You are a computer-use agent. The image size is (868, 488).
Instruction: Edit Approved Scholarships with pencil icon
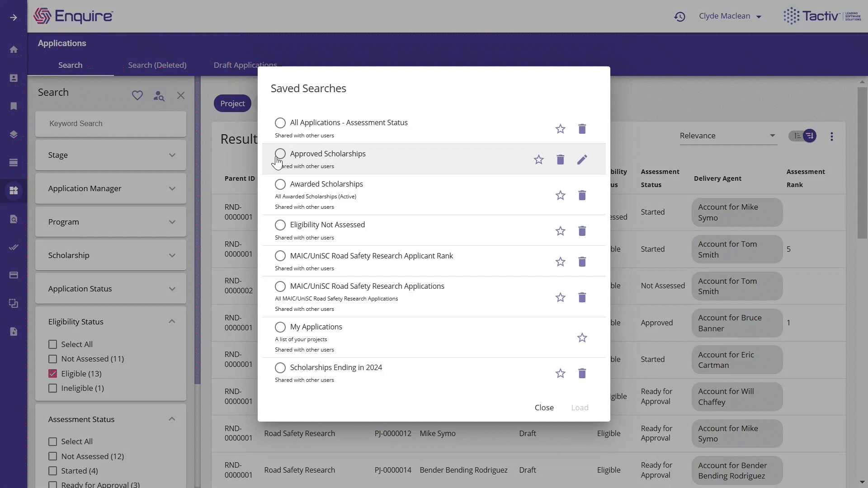582,160
